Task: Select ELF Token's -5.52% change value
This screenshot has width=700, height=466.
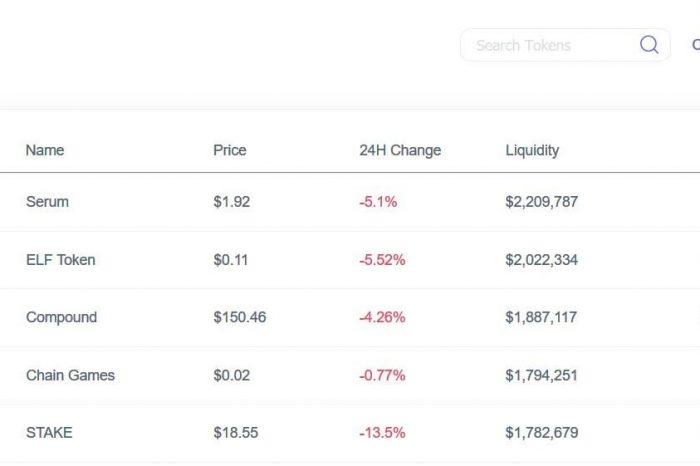Action: click(382, 260)
